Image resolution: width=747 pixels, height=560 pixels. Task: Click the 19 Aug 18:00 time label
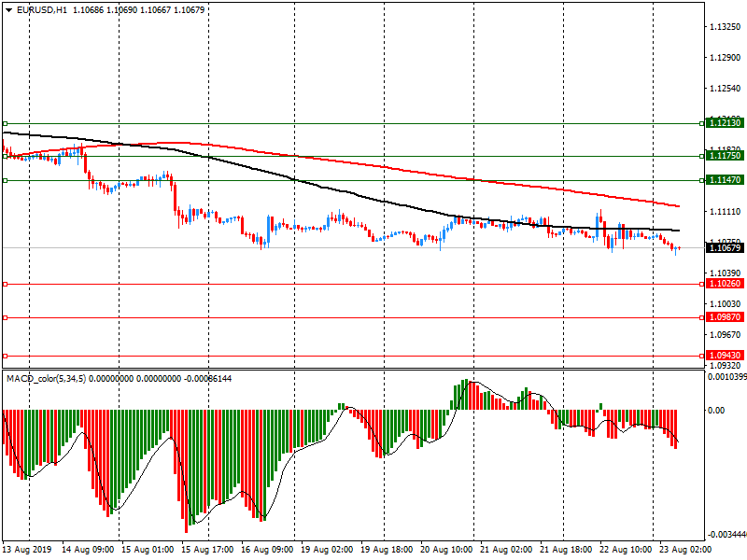coord(387,550)
